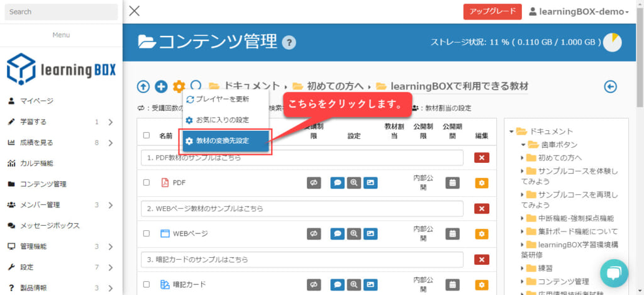Click the orange gear settings icon in the toolbar
Viewport: 644px width, 295px height.
coord(179,86)
